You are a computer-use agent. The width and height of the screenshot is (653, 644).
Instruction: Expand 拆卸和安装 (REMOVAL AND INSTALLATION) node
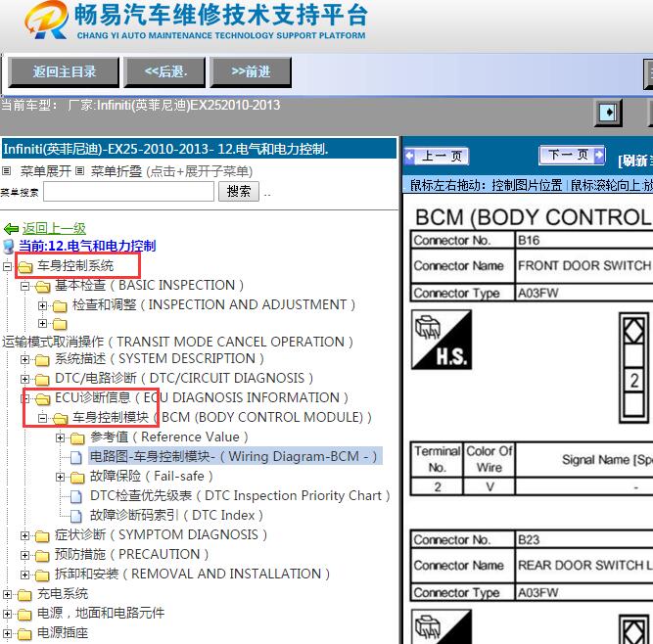25,575
